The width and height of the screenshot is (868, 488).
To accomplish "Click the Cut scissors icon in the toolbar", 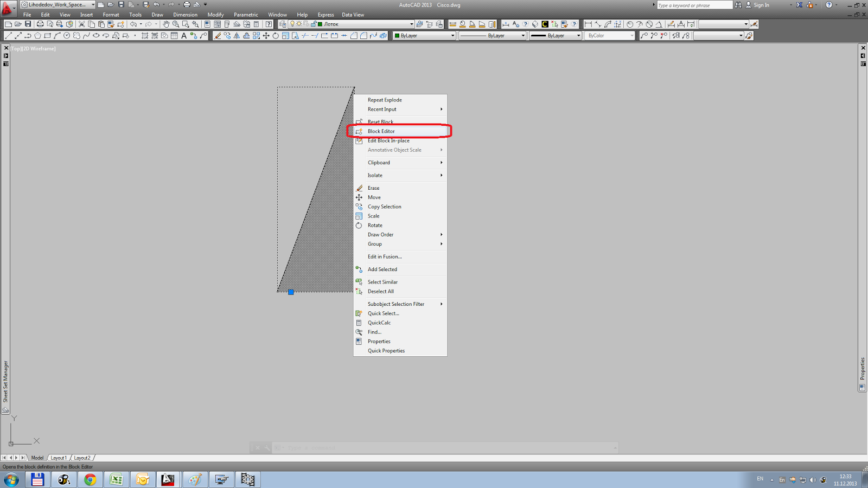I will (x=82, y=24).
